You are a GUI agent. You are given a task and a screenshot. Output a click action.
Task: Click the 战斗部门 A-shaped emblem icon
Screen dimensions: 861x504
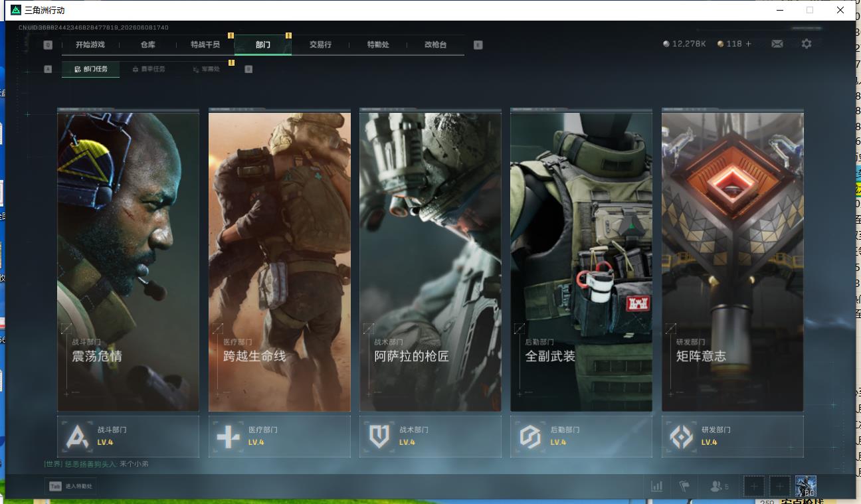pyautogui.click(x=77, y=436)
